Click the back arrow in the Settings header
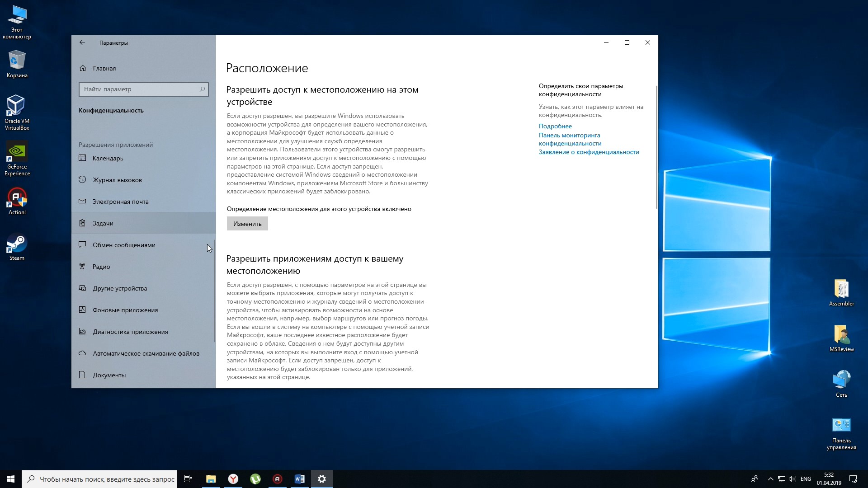The image size is (868, 488). 82,42
